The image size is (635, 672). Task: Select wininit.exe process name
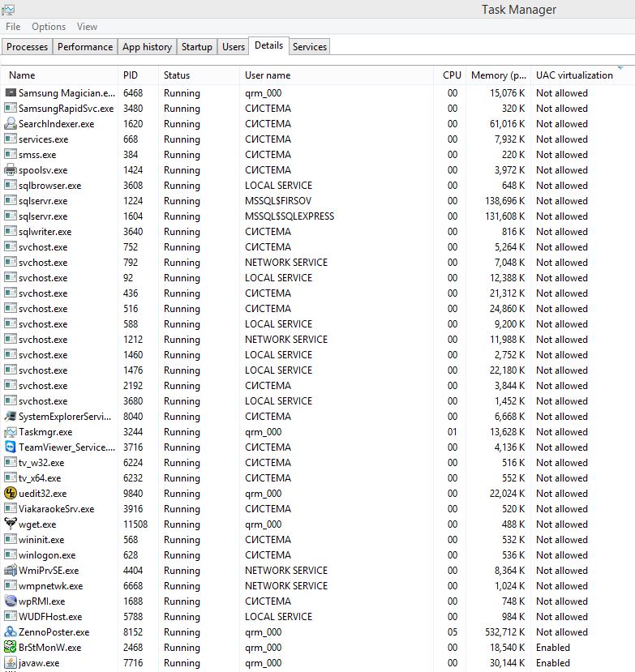[41, 540]
